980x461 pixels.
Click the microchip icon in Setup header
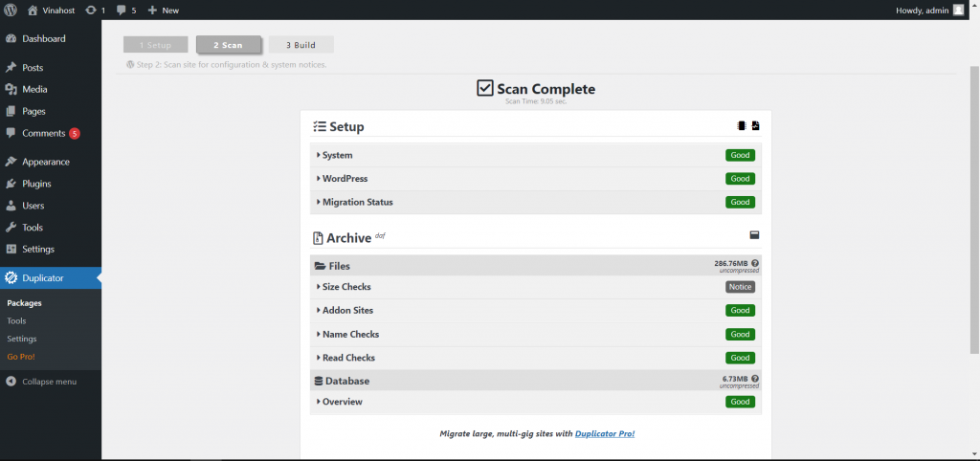(741, 126)
